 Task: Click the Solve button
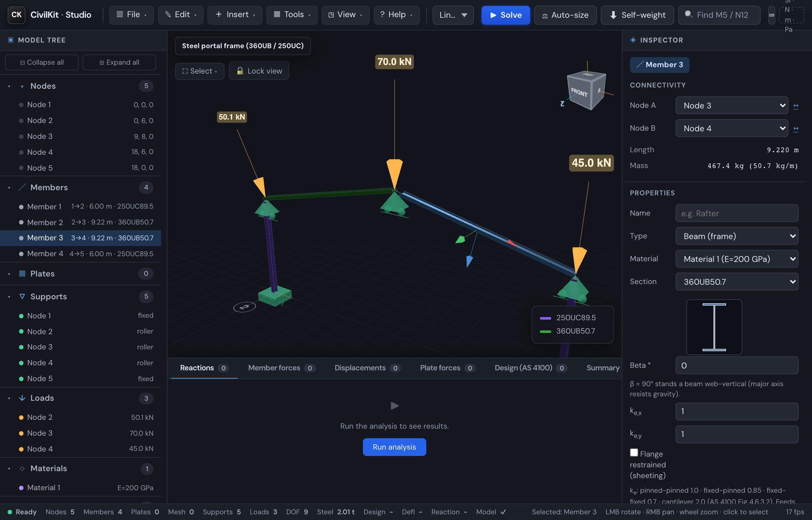pyautogui.click(x=506, y=15)
